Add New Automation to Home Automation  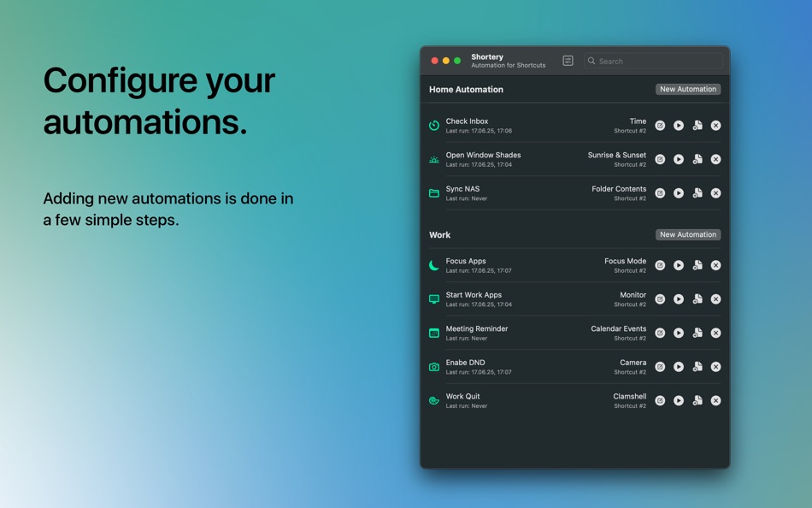coord(688,89)
